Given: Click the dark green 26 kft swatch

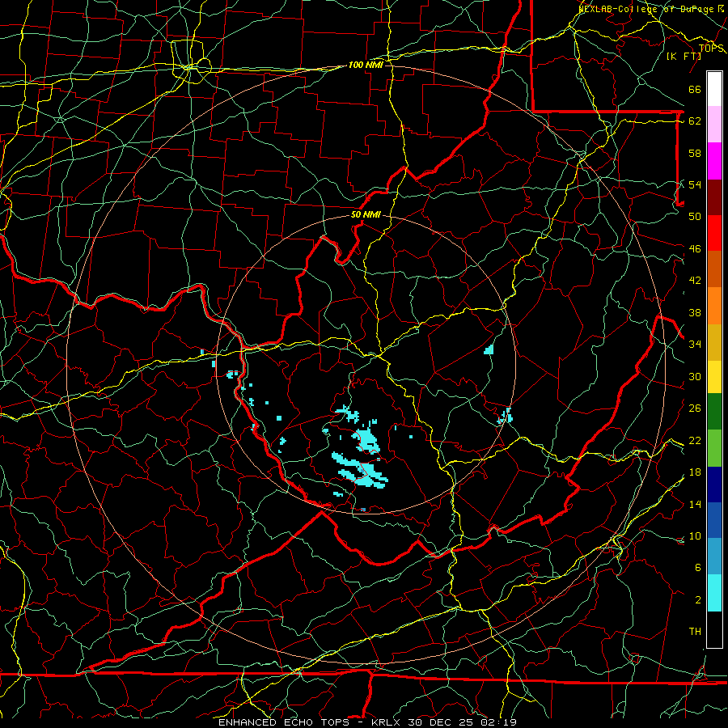Looking at the screenshot, I should pyautogui.click(x=714, y=412).
